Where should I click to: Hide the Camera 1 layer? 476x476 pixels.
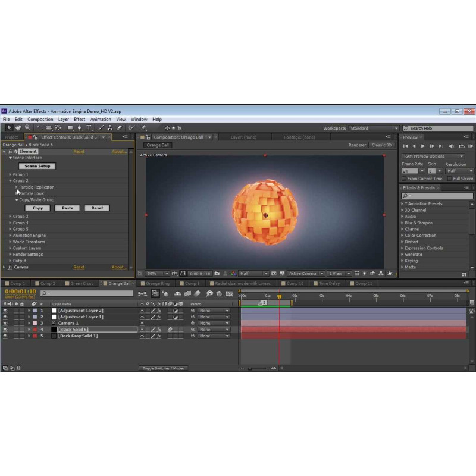(5, 323)
